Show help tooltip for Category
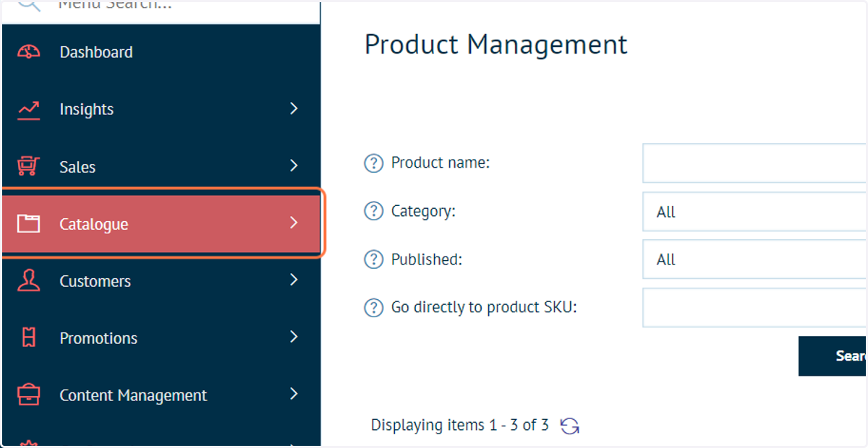Screen dimensions: 868x448 373,212
